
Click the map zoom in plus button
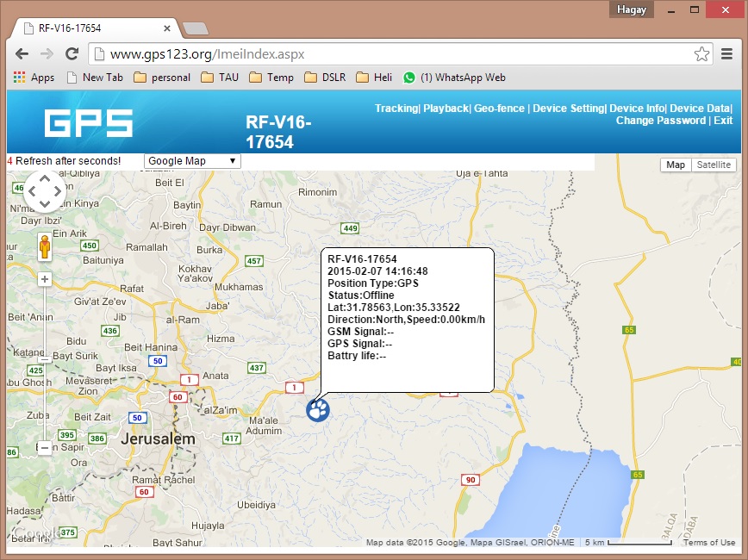click(x=45, y=279)
